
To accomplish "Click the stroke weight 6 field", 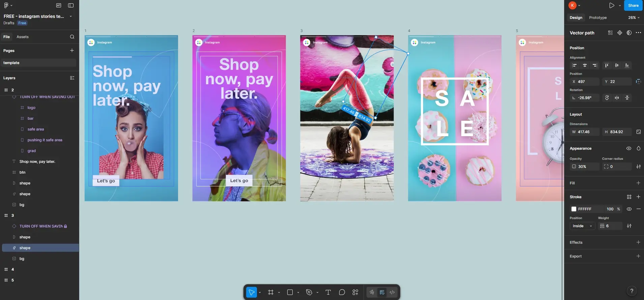I will pyautogui.click(x=610, y=226).
